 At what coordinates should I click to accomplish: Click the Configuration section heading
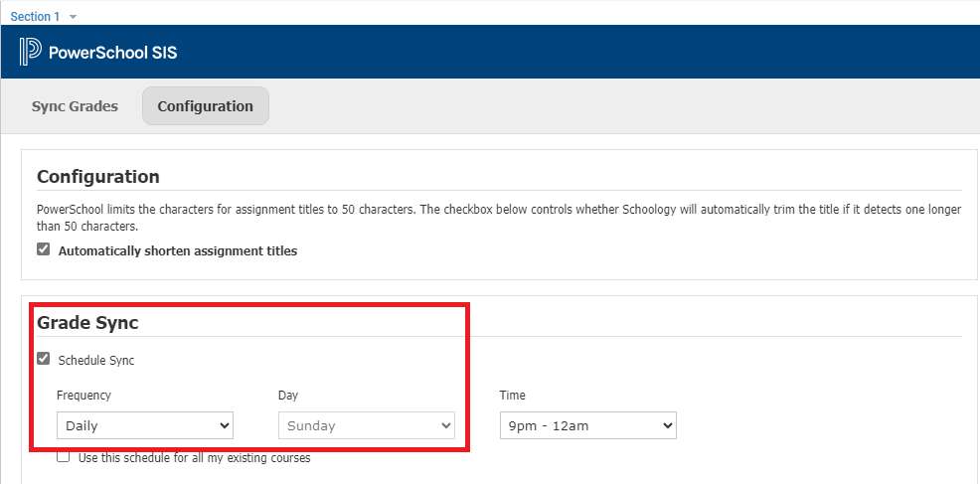point(97,177)
